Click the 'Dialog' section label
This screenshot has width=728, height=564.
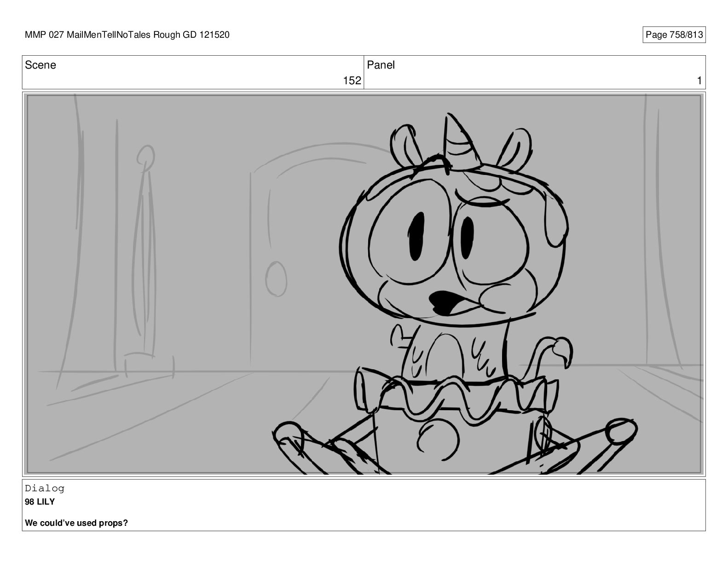click(45, 488)
